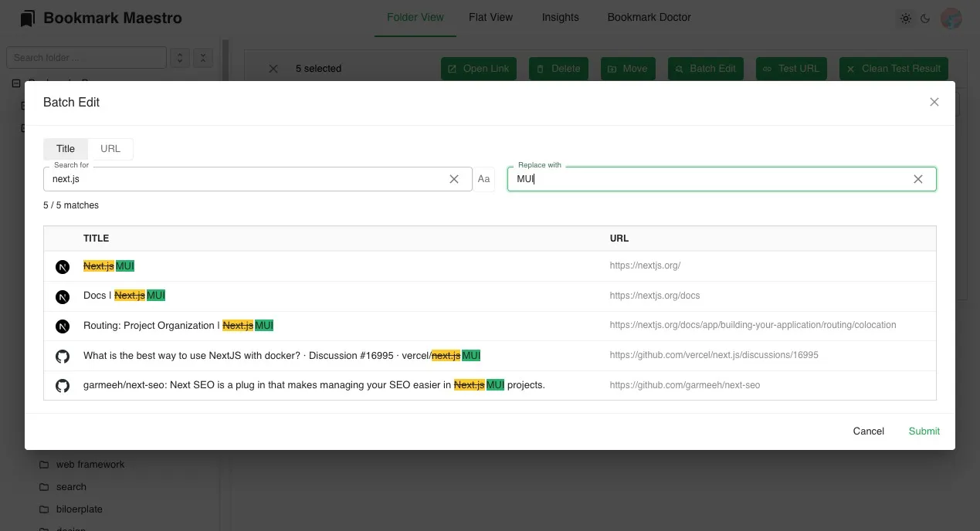Screen dimensions: 980x531
Task: Click the NextJS with docker title
Action: [282, 356]
